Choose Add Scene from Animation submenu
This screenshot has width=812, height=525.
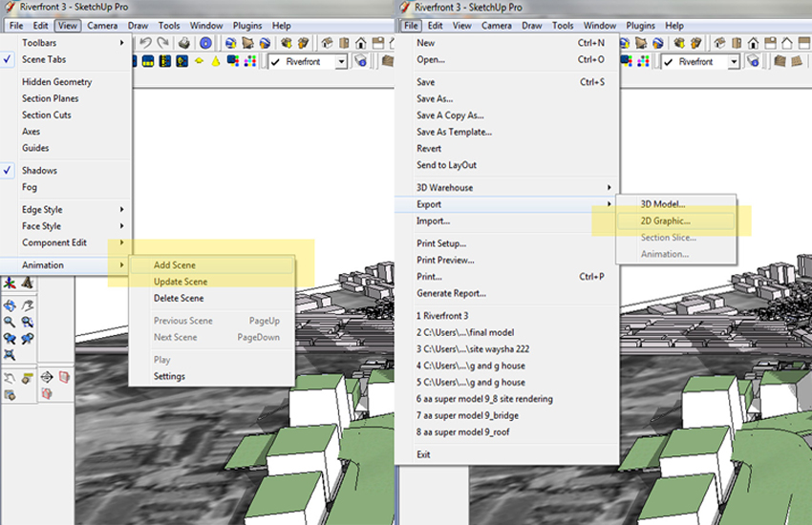[x=212, y=264]
